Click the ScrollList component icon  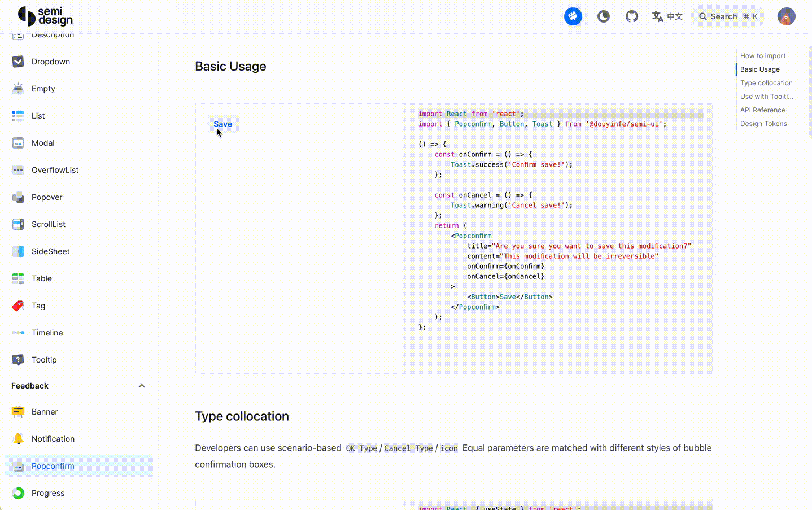coord(18,224)
